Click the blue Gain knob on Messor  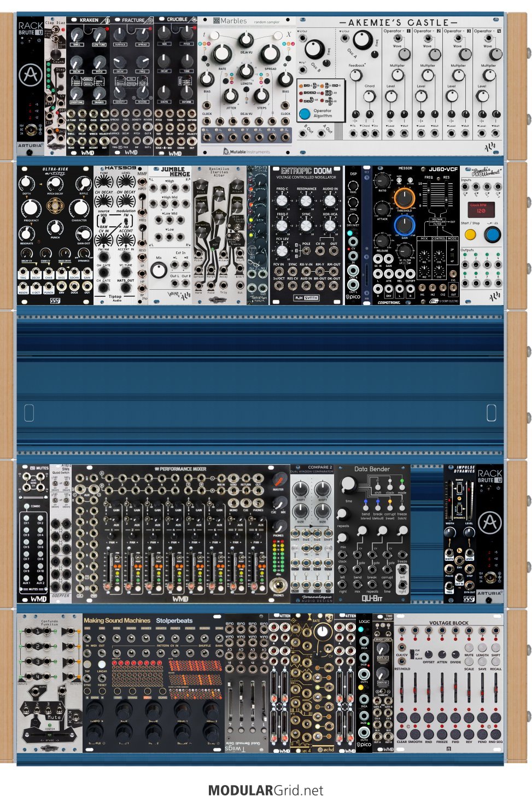pyautogui.click(x=405, y=225)
